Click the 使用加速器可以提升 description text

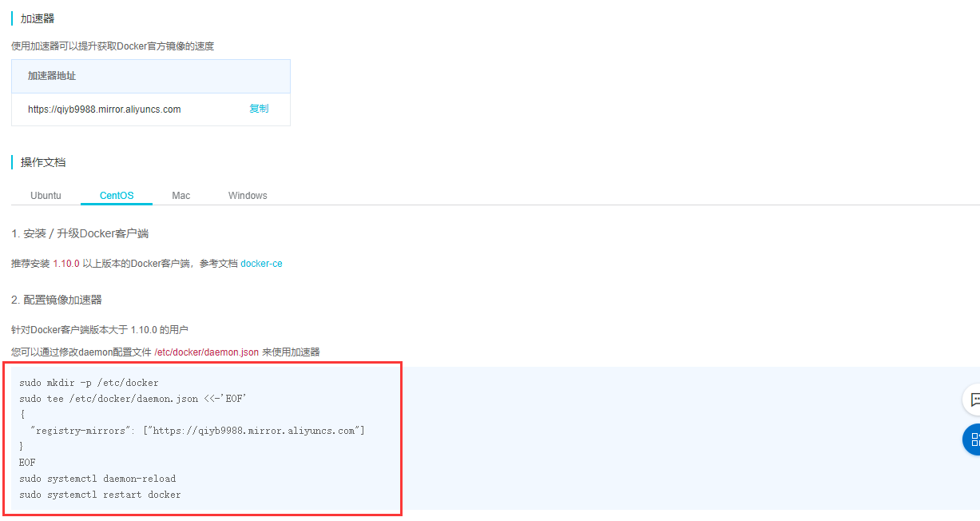tap(113, 46)
